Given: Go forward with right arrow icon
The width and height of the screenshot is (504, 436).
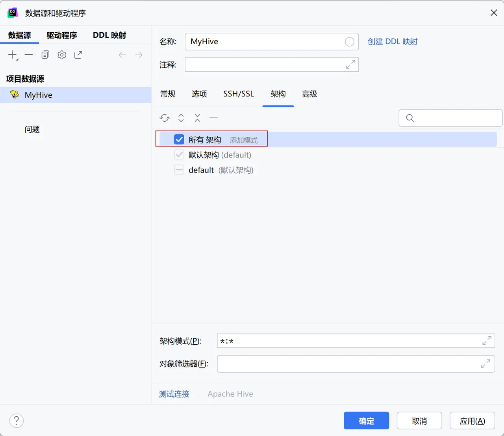Looking at the screenshot, I should pyautogui.click(x=139, y=55).
